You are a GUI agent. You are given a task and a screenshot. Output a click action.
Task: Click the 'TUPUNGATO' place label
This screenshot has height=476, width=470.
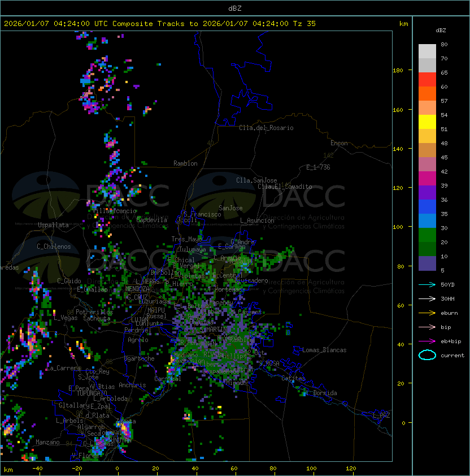coord(92,393)
